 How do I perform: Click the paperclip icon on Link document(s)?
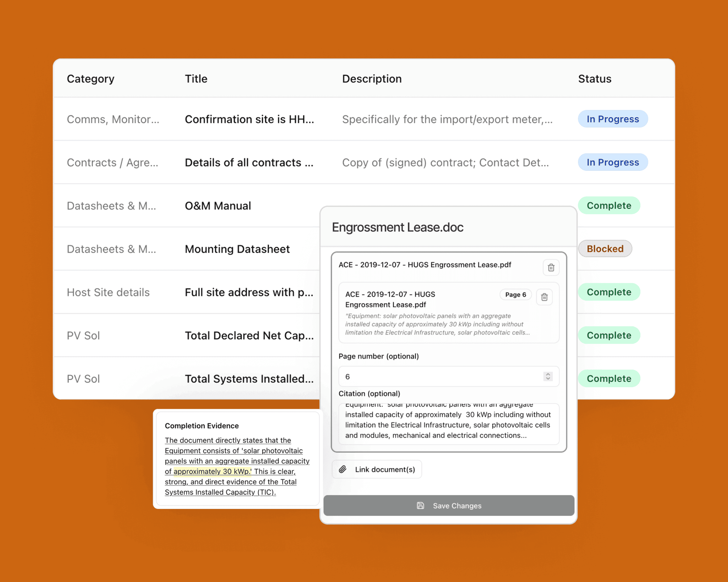(x=343, y=469)
